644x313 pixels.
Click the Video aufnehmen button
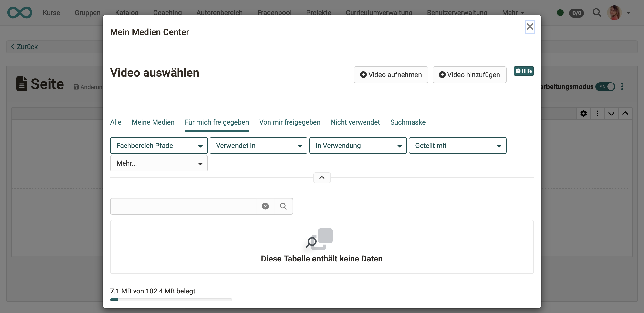[x=391, y=75]
